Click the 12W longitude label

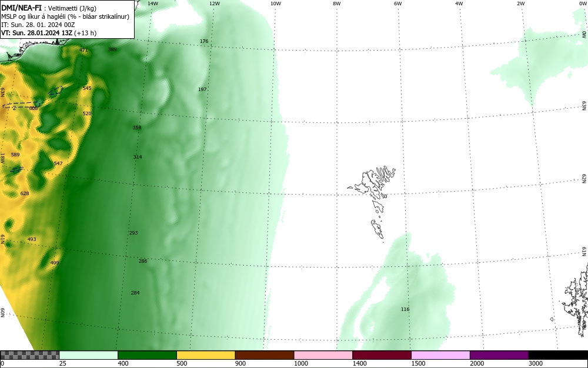pos(215,4)
